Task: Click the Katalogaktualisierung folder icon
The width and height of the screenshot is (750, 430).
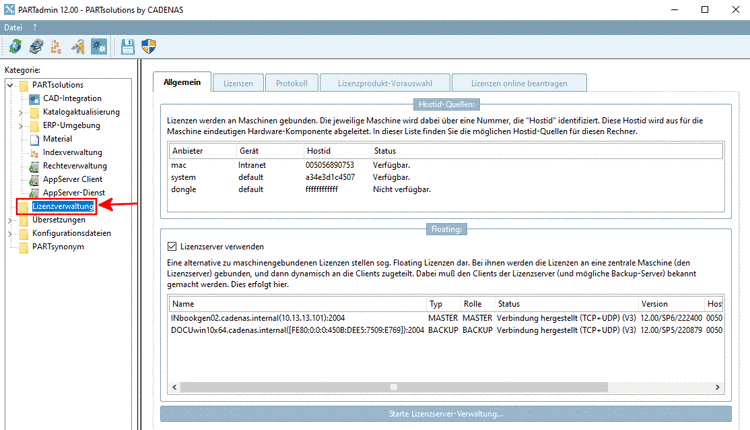Action: pos(34,112)
